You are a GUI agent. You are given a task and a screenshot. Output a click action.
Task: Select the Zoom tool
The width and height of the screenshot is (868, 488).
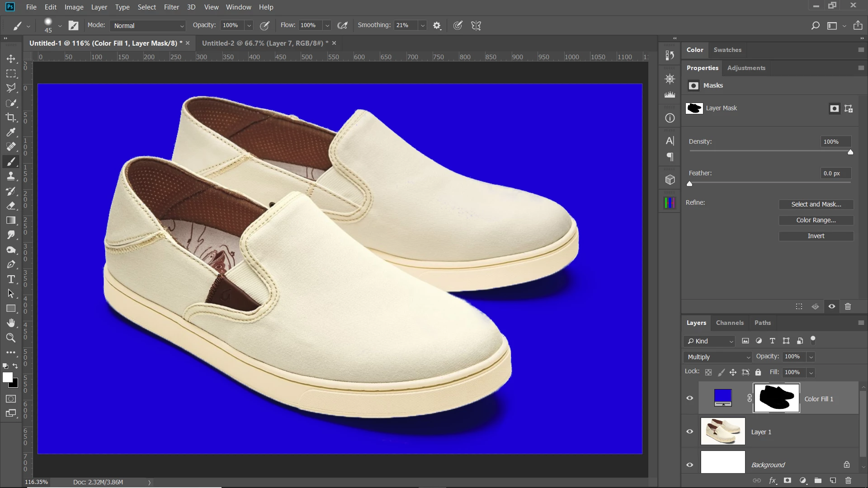coord(11,338)
